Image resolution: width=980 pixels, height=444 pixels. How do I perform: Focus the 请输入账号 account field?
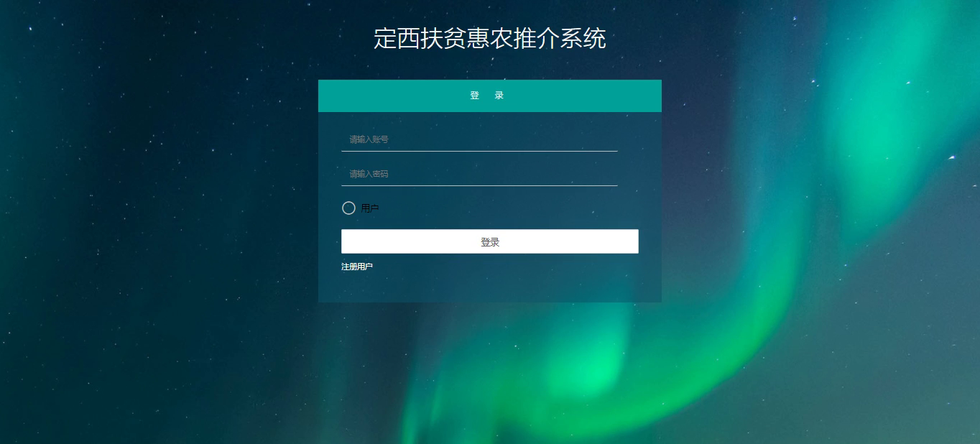click(x=479, y=139)
